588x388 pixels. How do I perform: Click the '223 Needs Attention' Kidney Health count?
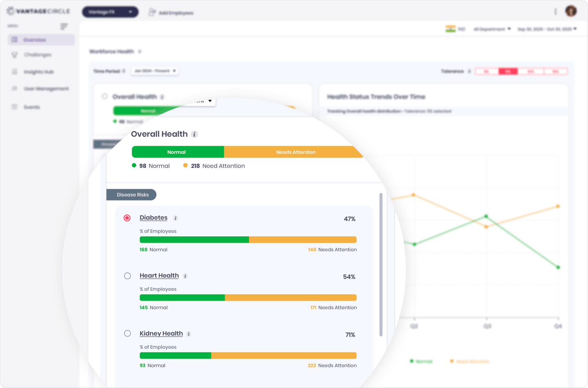(x=332, y=366)
